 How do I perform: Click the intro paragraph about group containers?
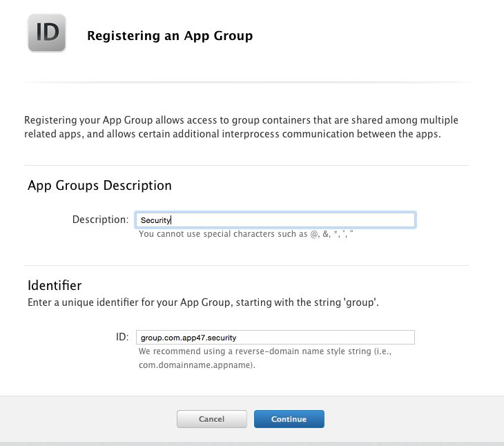click(x=241, y=127)
